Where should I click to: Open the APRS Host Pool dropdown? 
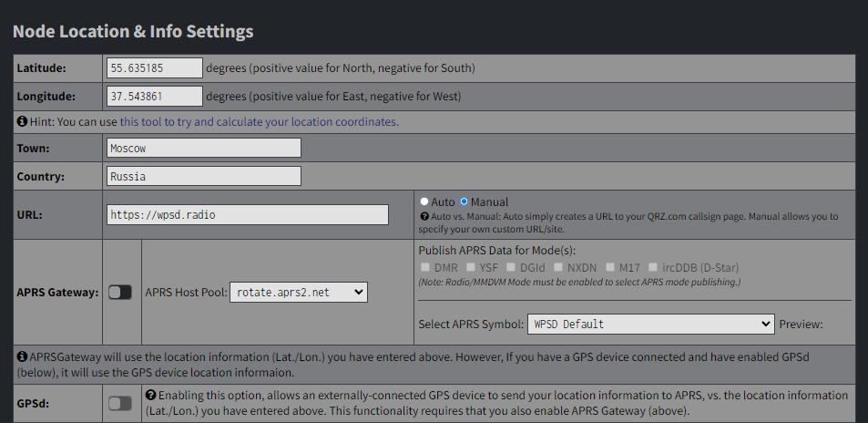click(x=298, y=292)
